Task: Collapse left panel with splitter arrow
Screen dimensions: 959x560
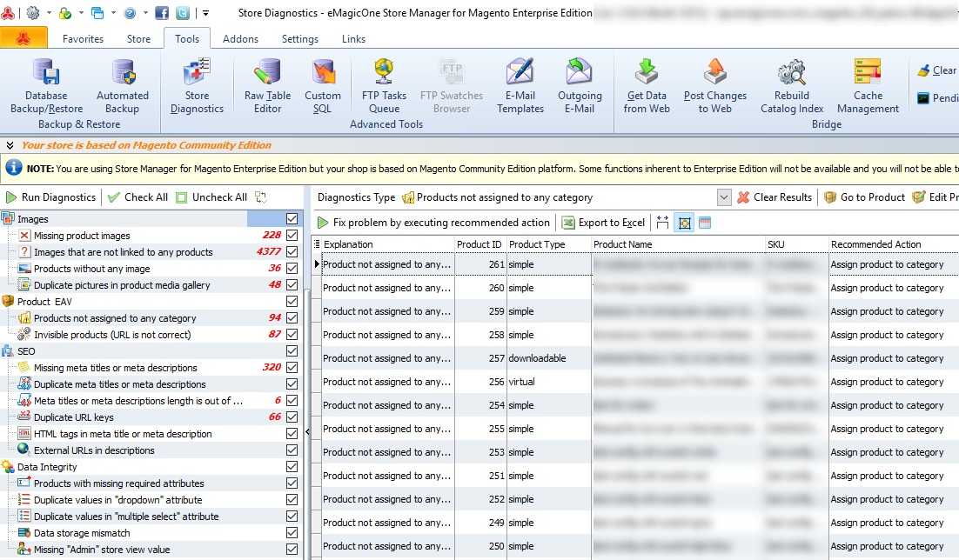Action: (307, 431)
